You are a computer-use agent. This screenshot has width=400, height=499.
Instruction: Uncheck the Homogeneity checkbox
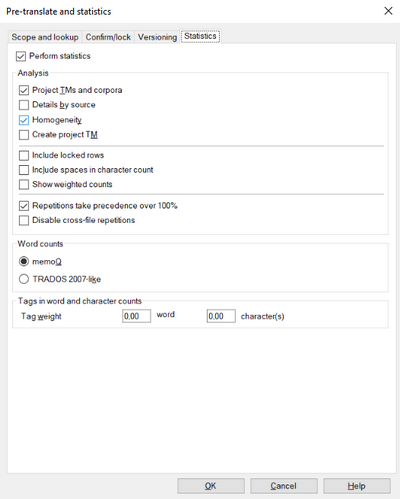(24, 120)
